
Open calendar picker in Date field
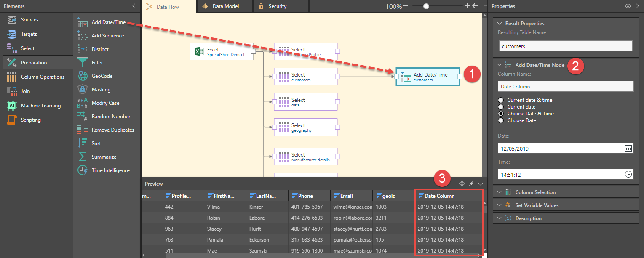(628, 148)
